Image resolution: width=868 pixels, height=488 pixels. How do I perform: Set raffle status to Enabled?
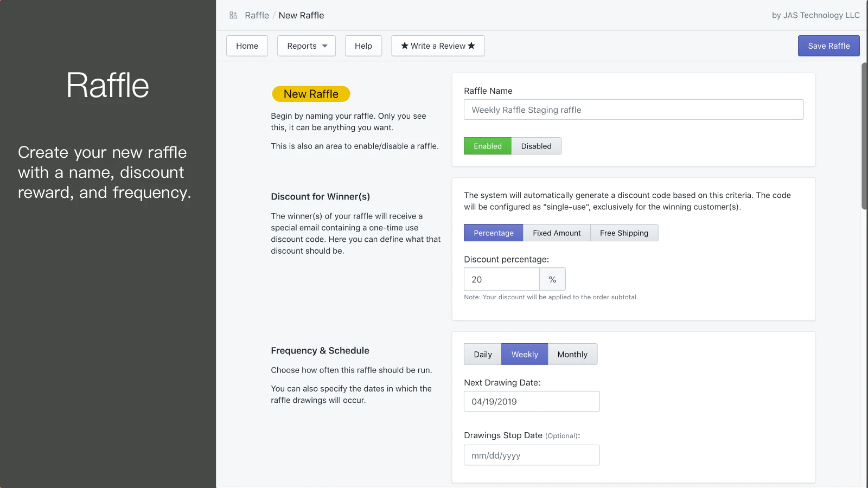click(x=487, y=146)
